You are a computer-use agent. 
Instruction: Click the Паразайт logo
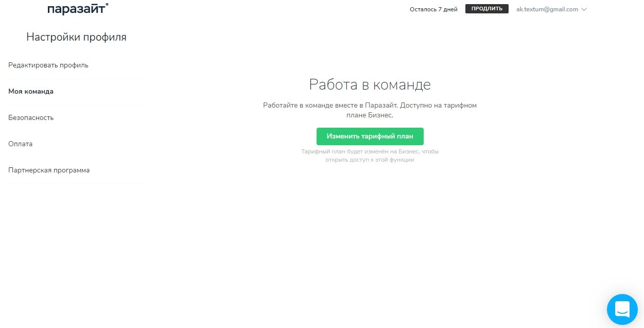(x=78, y=9)
